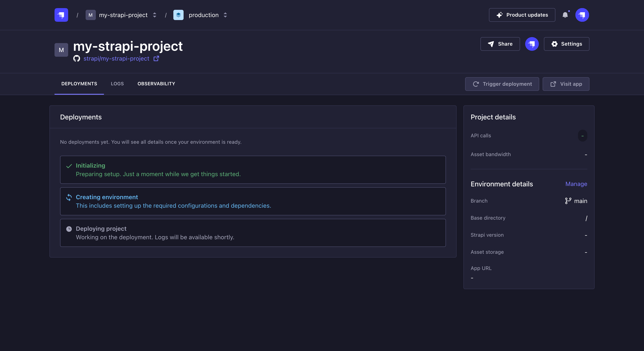Click the M project avatar in breadcrumb
The height and width of the screenshot is (351, 644).
coord(91,15)
